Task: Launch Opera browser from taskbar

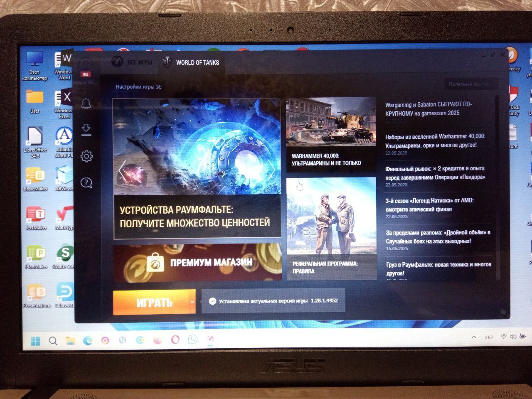Action: pyautogui.click(x=175, y=340)
